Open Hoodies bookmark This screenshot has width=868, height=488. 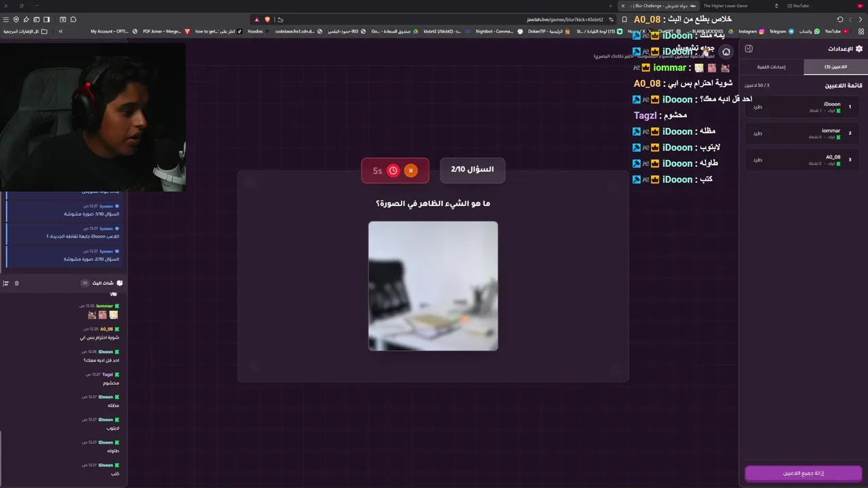pos(258,31)
